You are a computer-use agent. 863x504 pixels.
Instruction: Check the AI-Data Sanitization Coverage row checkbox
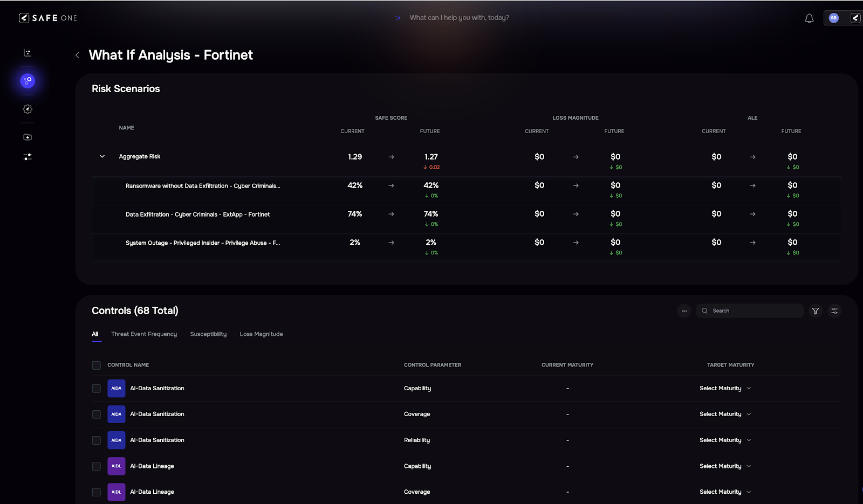(x=96, y=415)
